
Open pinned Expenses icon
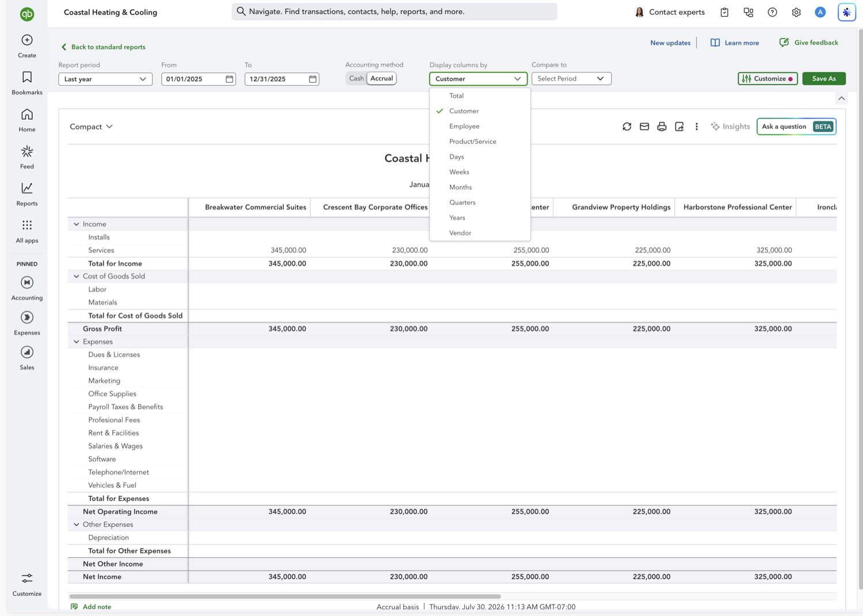point(27,317)
